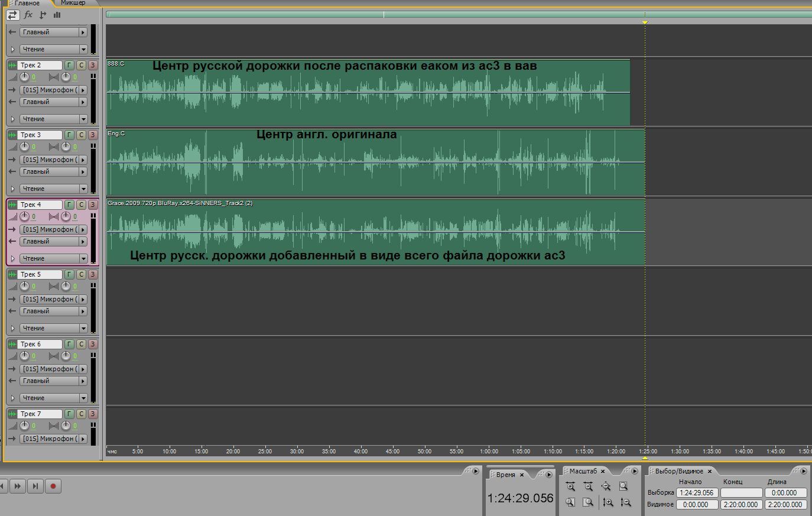Open the fx effects view for tracks
812x516 pixels.
coord(28,15)
